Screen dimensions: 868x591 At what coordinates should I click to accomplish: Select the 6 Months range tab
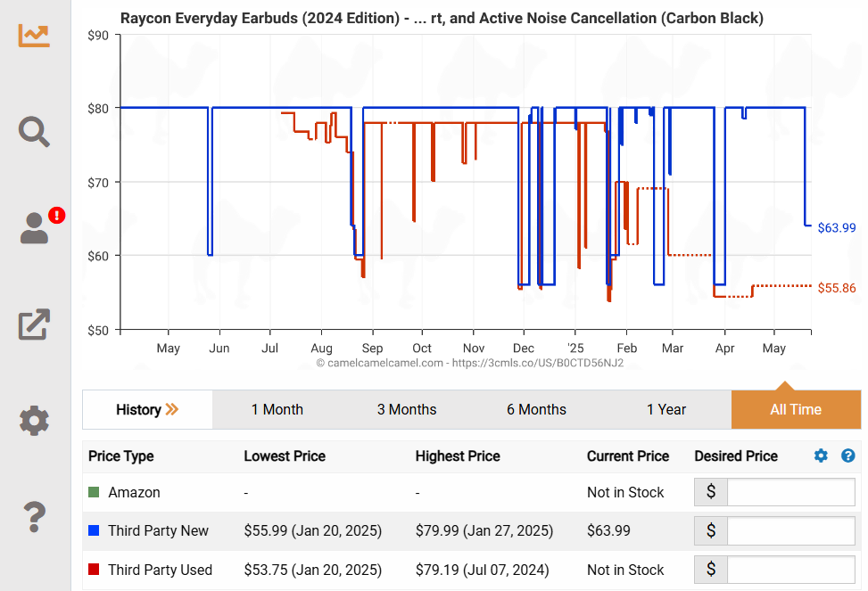[x=536, y=410]
